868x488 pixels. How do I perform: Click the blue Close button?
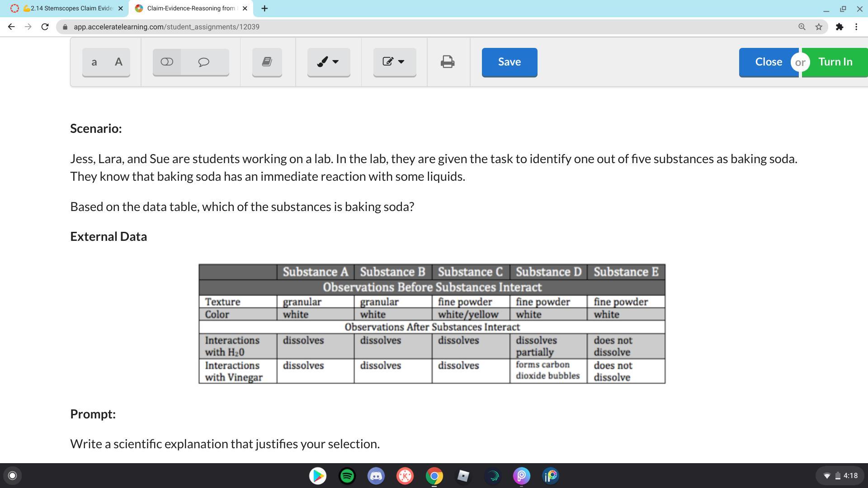coord(768,62)
